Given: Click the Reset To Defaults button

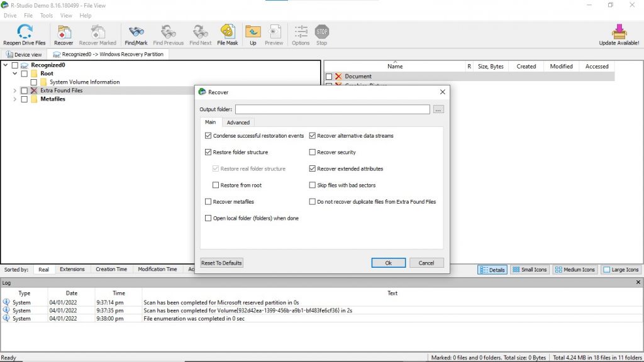Looking at the screenshot, I should pyautogui.click(x=221, y=263).
